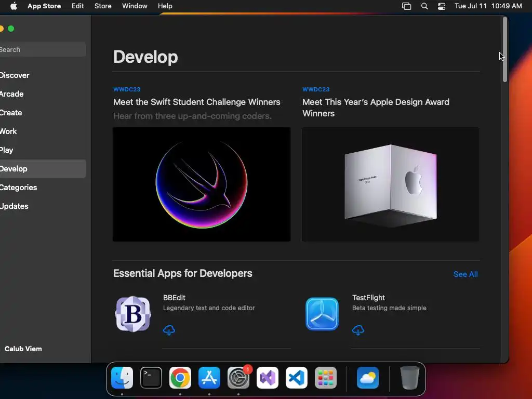Open the Trash in the dock
Viewport: 532px width, 399px height.
(410, 378)
